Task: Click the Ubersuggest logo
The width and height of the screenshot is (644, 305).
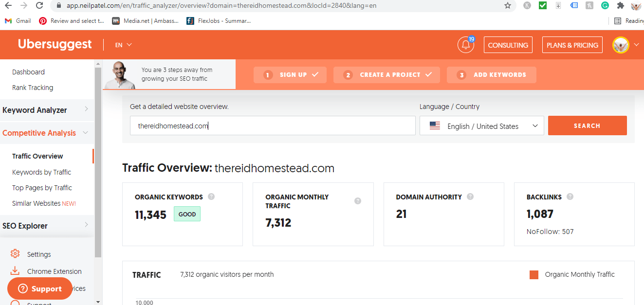Action: point(55,44)
